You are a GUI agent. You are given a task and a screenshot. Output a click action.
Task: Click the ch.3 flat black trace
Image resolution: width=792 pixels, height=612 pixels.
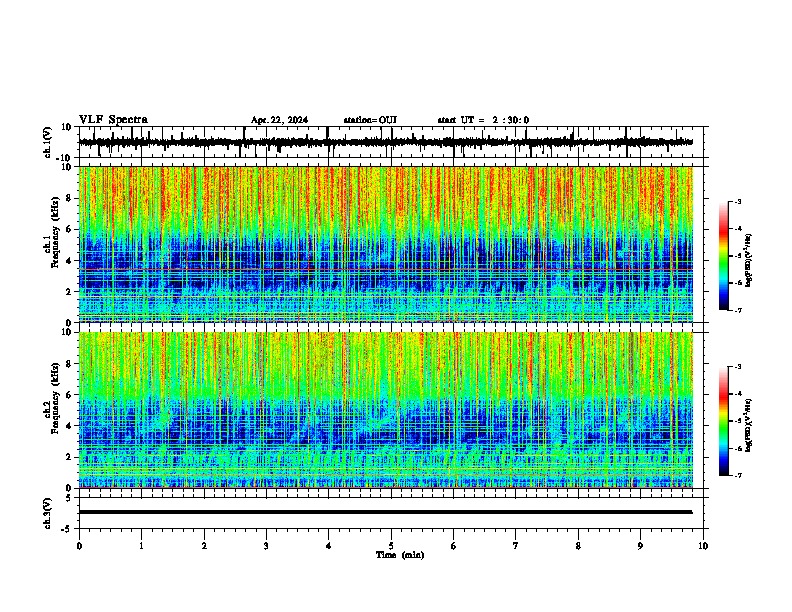click(x=386, y=512)
